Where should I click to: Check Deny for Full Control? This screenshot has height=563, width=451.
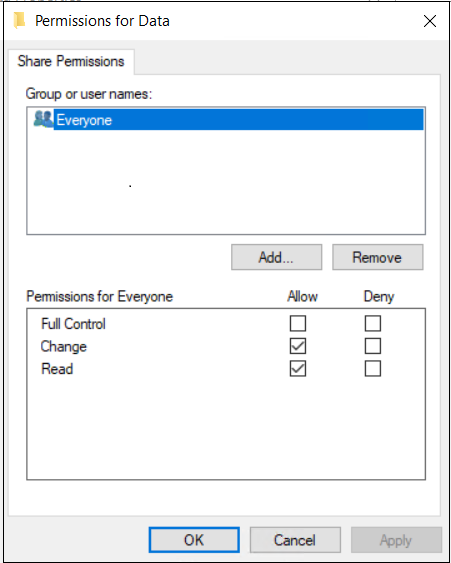click(373, 324)
